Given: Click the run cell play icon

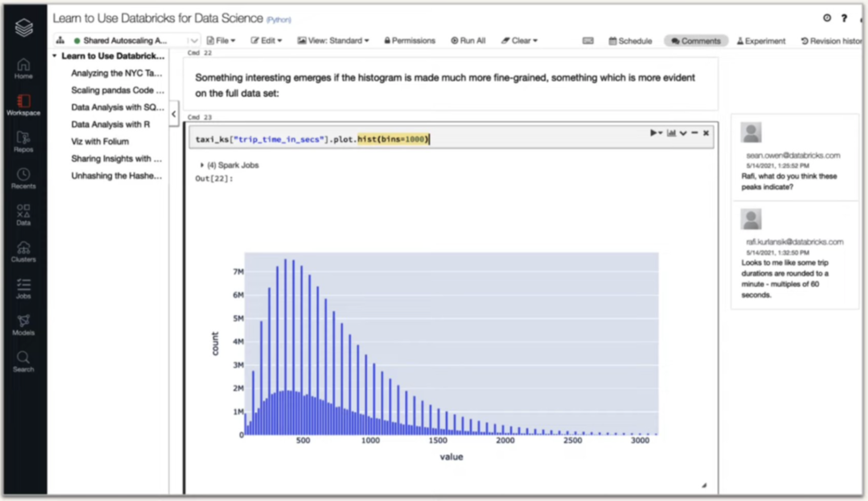Looking at the screenshot, I should tap(654, 133).
